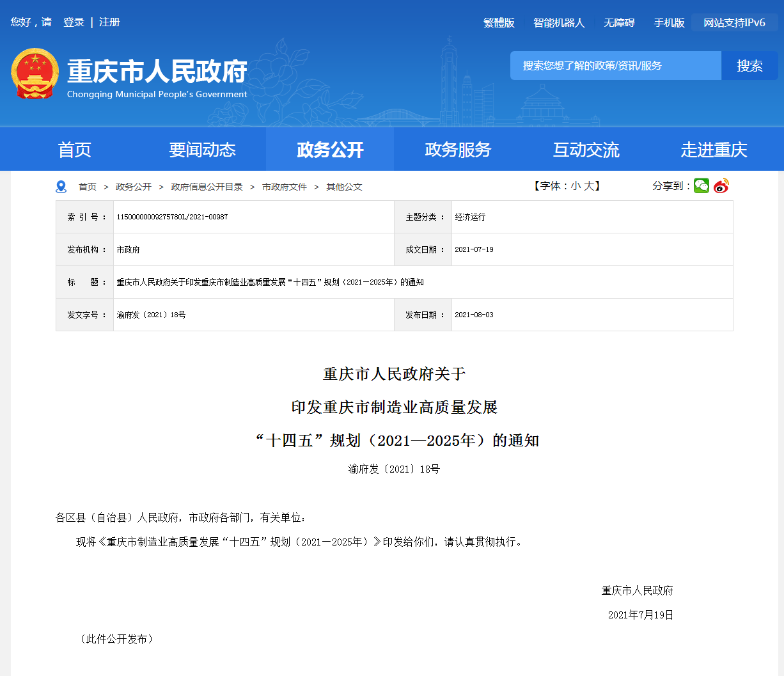Screen dimensions: 784x676
Task: Switch to 手机版 mobile version
Action: tap(669, 23)
